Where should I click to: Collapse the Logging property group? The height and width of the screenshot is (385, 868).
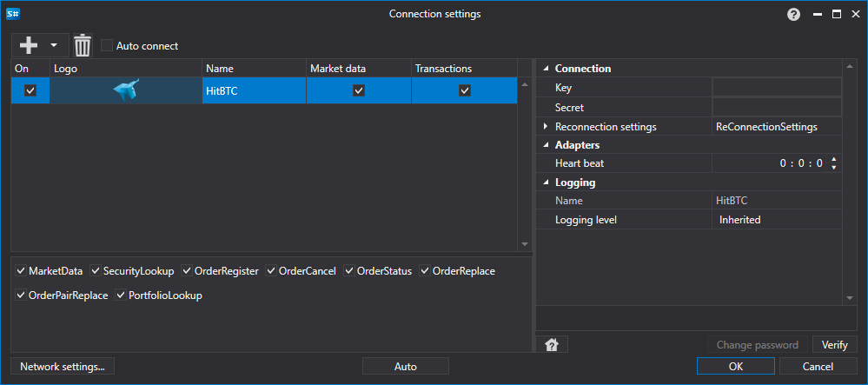click(x=546, y=183)
